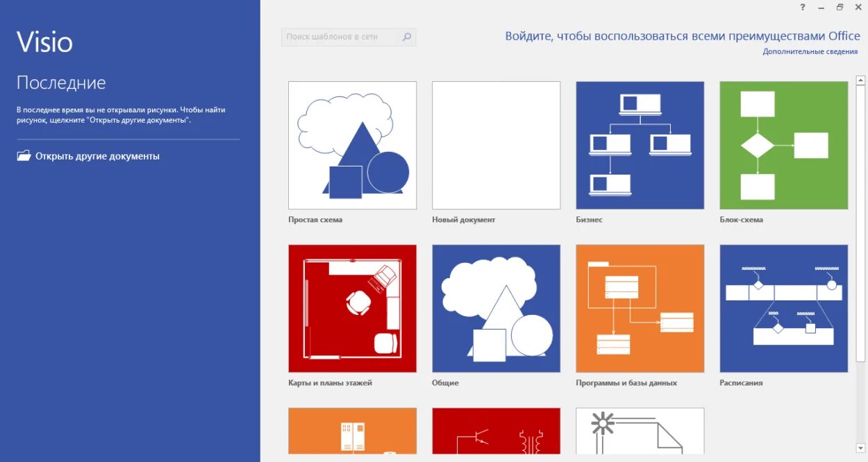Choose the Бизнес template thumbnail
This screenshot has height=462, width=868.
pyautogui.click(x=640, y=145)
